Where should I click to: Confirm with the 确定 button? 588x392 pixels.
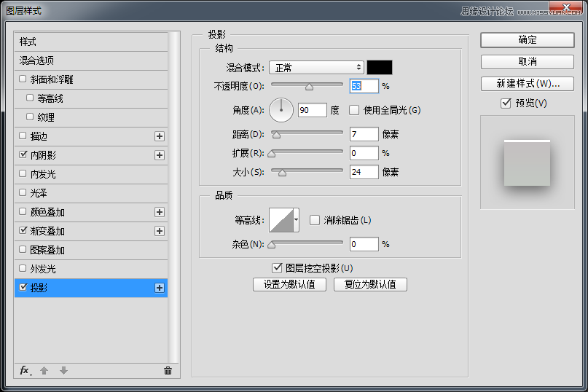(528, 40)
